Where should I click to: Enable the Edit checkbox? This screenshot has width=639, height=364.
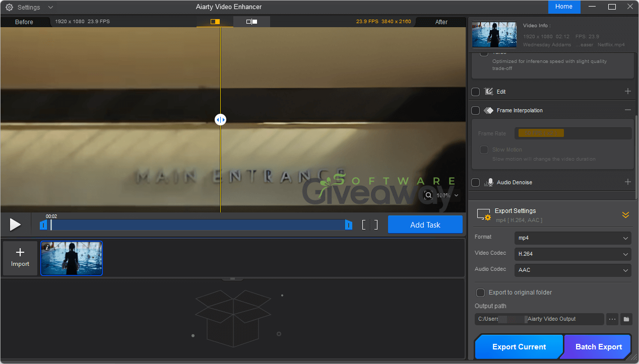click(475, 92)
